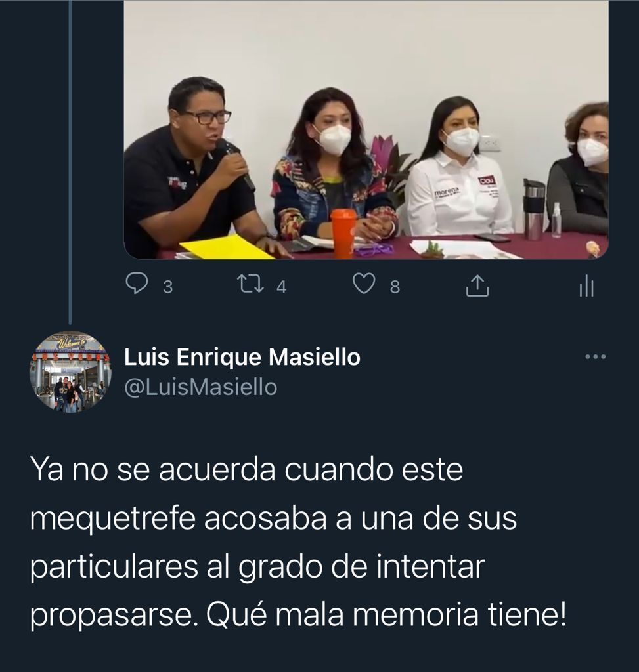Select the retweet count number 4
Screen dimensions: 639x672
pos(281,287)
